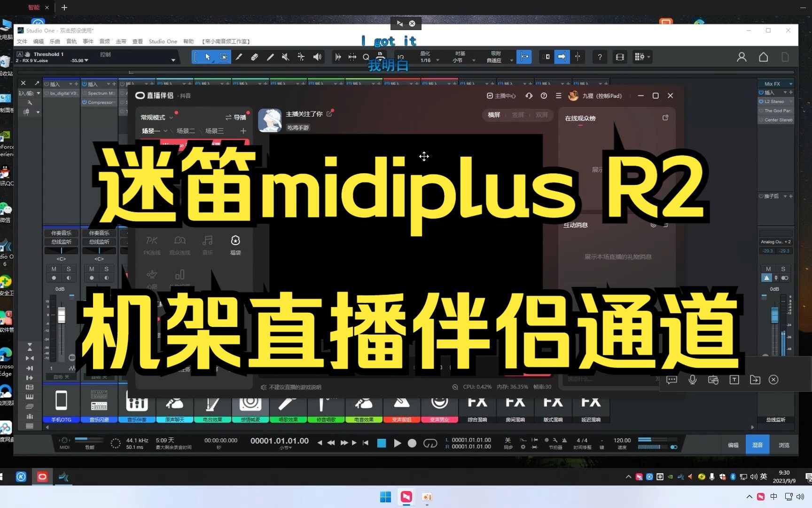Solo the main output channel

(x=783, y=269)
